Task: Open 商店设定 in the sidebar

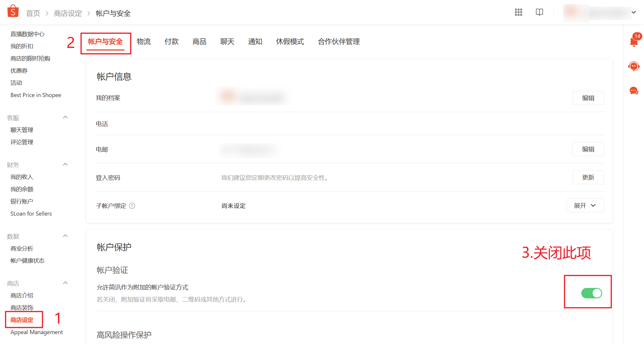Action: 22,320
